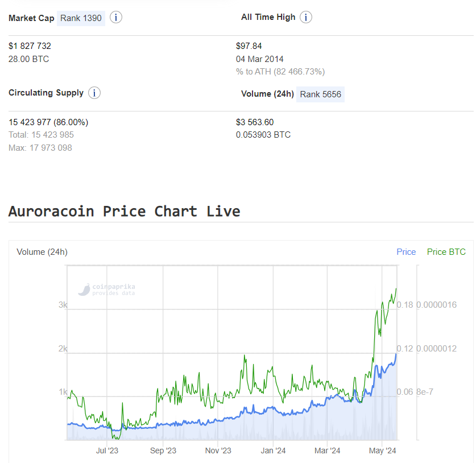Screen dimensions: 476x463
Task: Select the $1 827 732 market cap value
Action: pos(30,46)
